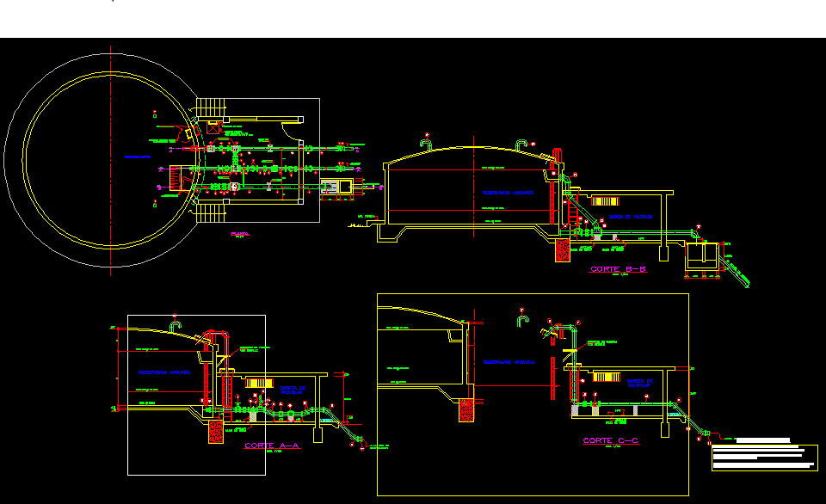Select the 'CORTE B-B' section title
Viewport: 826px width, 504px height.
click(618, 269)
